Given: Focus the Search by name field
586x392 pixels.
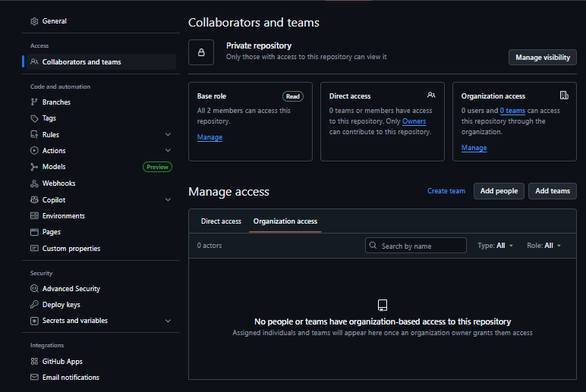Looking at the screenshot, I should [415, 246].
